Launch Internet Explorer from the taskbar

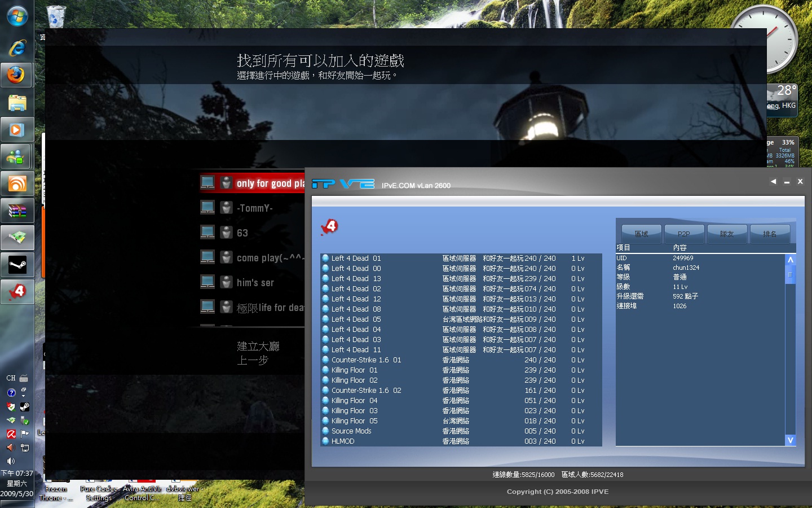point(17,47)
